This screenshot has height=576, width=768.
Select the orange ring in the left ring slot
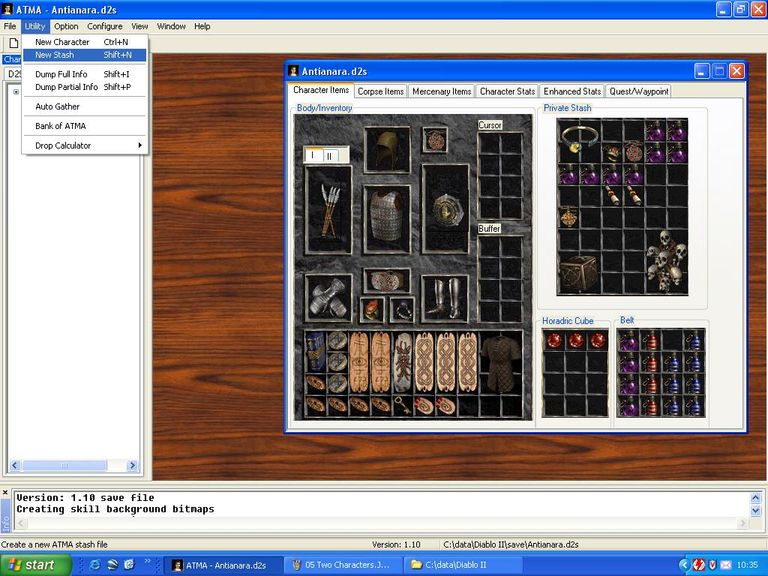click(372, 310)
